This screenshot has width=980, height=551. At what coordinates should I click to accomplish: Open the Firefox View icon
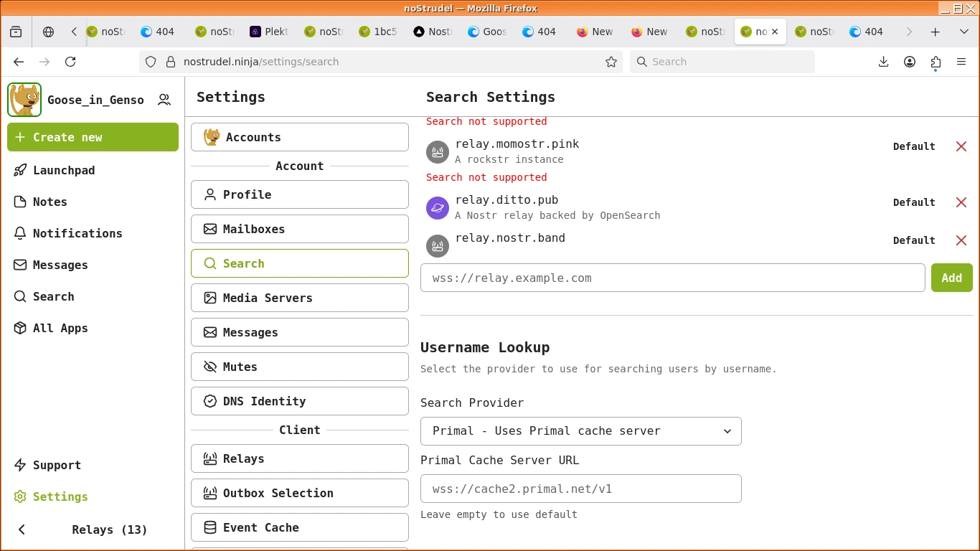point(16,32)
